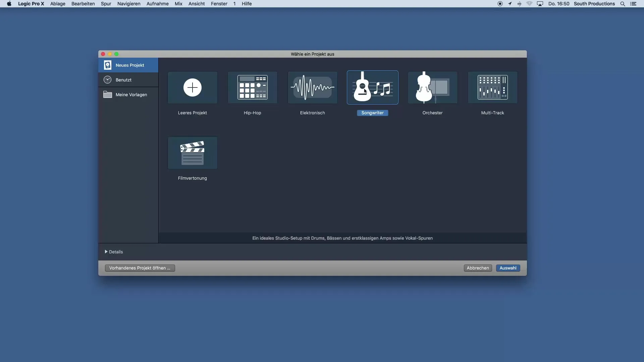Viewport: 644px width, 362px height.
Task: Show Benutzt recent projects list
Action: [128, 80]
